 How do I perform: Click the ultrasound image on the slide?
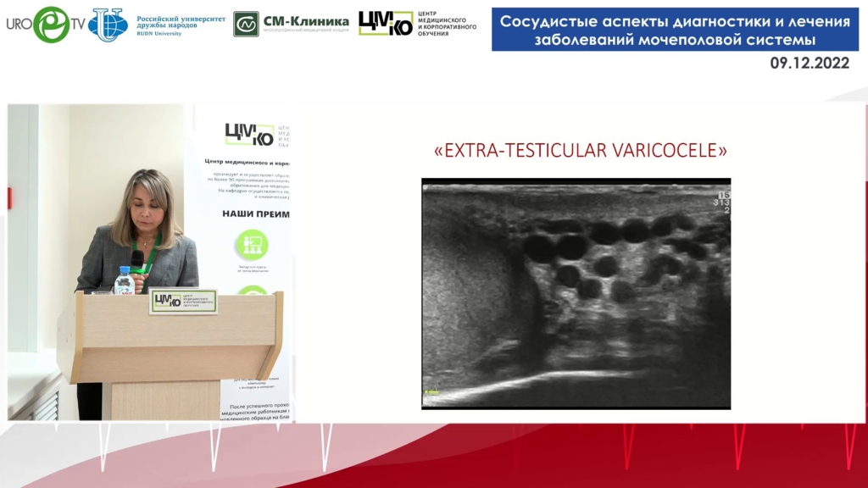pyautogui.click(x=576, y=293)
